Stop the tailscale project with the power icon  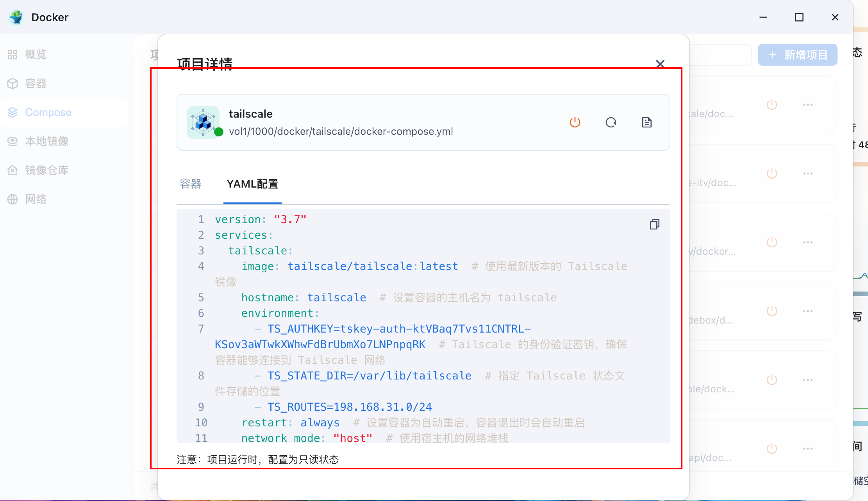coord(575,122)
